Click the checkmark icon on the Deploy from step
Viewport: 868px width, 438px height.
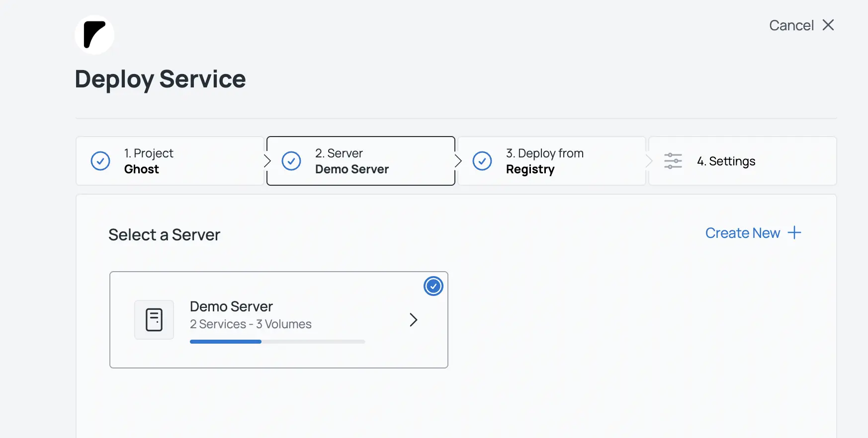[x=482, y=161]
